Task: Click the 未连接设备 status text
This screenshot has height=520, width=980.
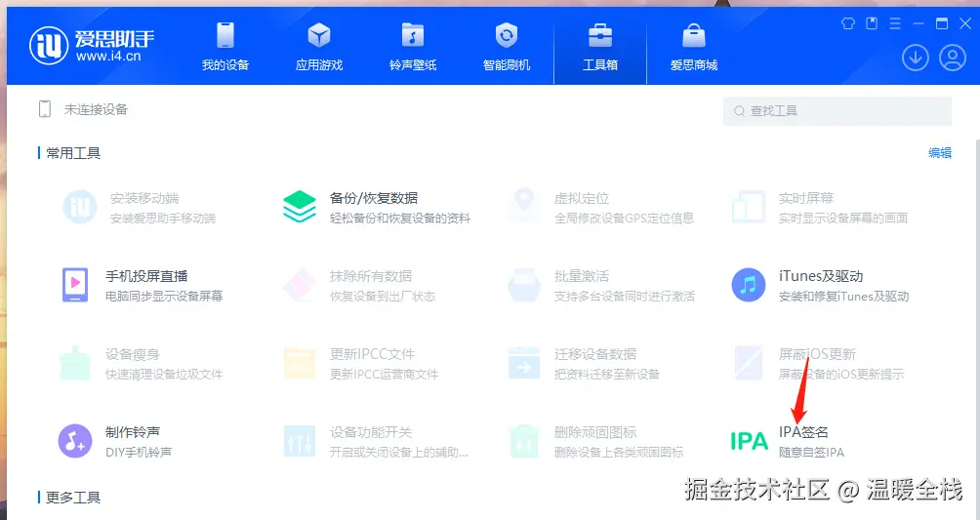Action: point(96,109)
